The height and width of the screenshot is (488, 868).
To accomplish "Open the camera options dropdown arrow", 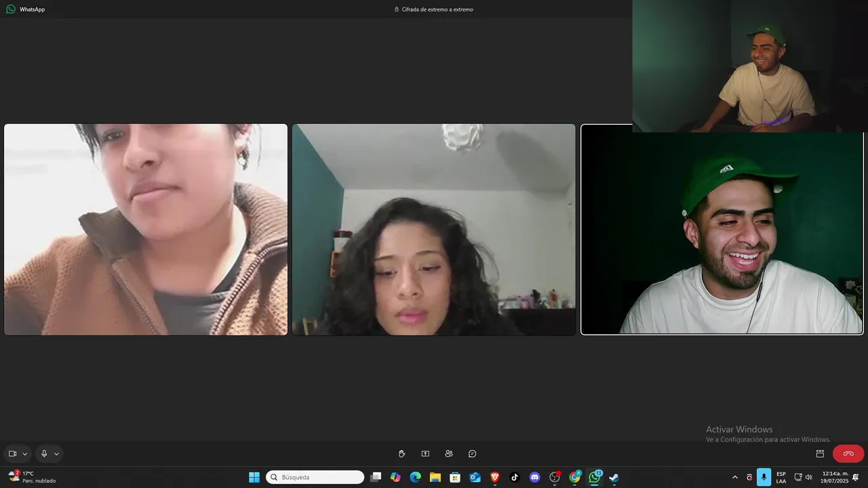I will click(25, 454).
